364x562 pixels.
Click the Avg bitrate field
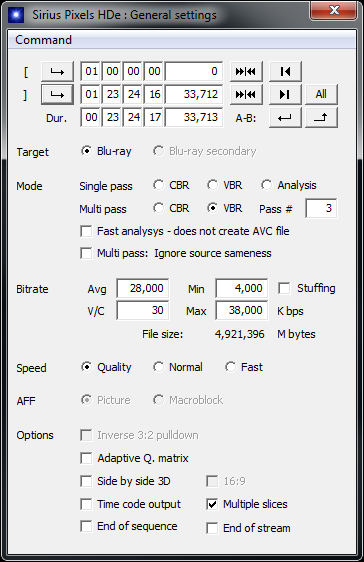tap(143, 288)
